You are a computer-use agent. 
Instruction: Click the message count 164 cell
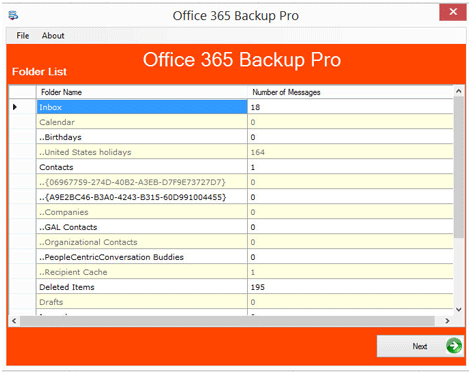coord(350,152)
